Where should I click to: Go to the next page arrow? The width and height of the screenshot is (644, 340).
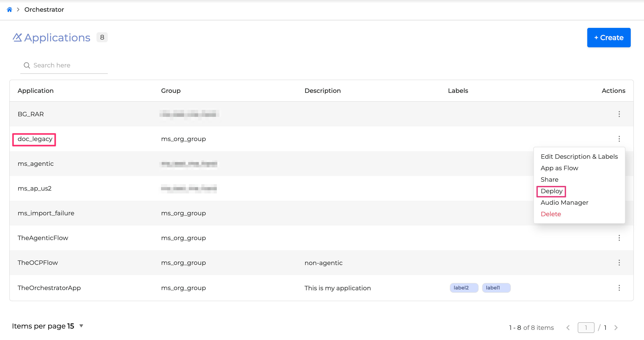click(x=616, y=327)
